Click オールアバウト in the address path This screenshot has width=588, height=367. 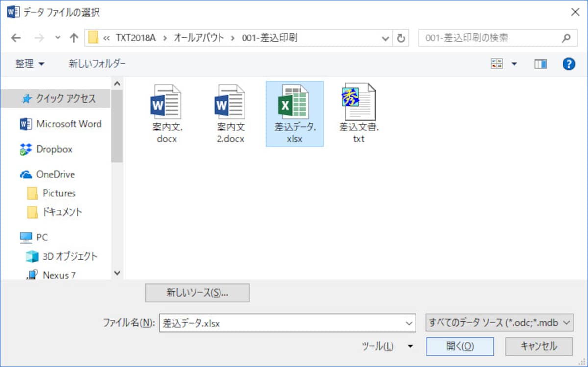pos(199,38)
